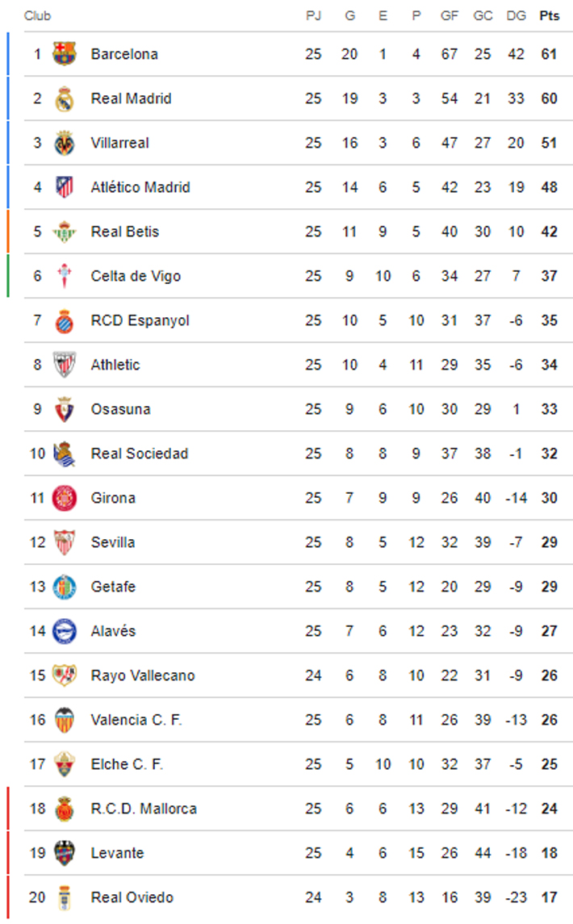Click the Real Madrid crest icon
573x924 pixels.
coord(64,98)
